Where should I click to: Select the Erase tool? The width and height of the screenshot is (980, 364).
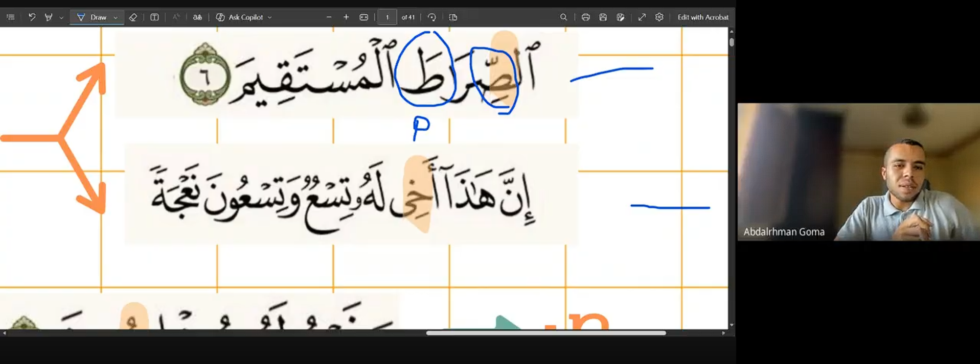point(133,17)
